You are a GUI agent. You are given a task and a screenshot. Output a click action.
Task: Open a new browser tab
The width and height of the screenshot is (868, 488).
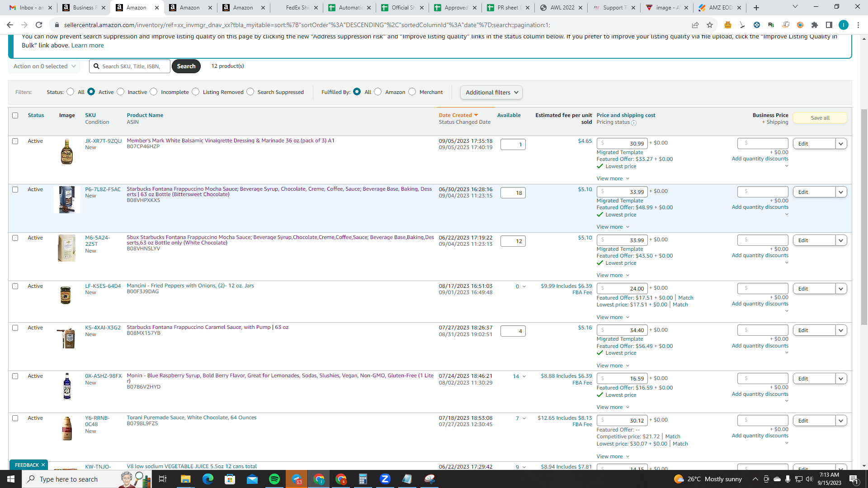coord(756,8)
